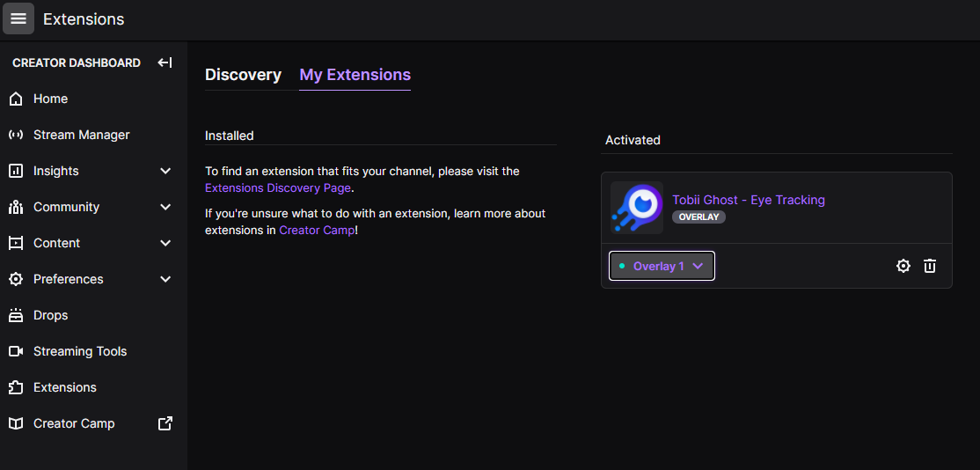
Task: Click the Stream Manager broadcast icon
Action: click(x=16, y=135)
